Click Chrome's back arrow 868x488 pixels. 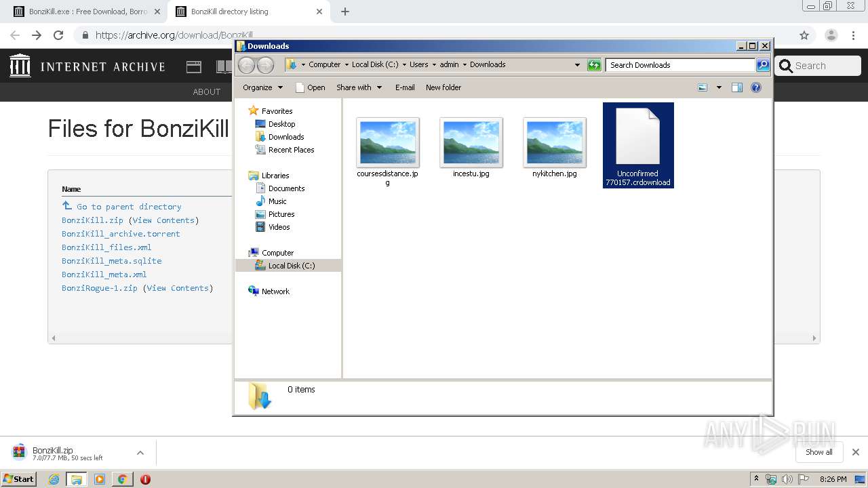point(15,35)
